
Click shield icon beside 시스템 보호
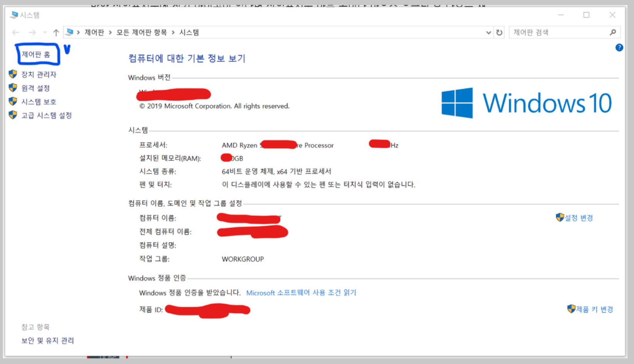[x=13, y=101]
